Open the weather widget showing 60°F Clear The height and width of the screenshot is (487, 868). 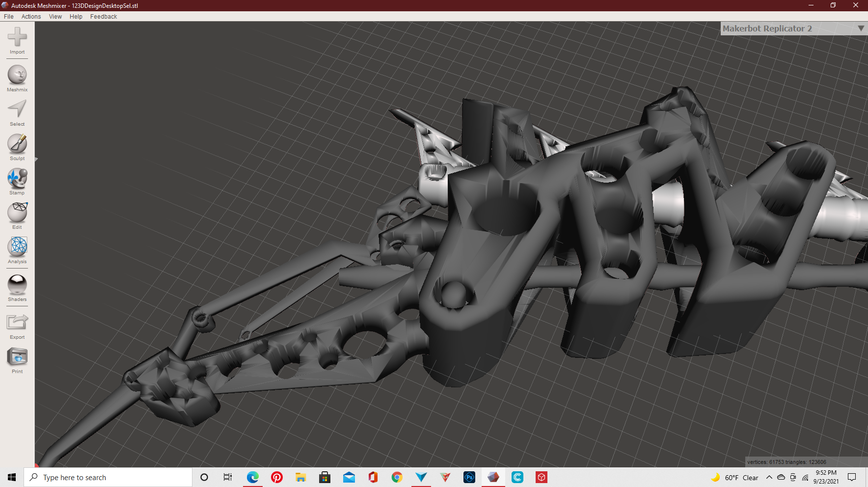pyautogui.click(x=735, y=477)
